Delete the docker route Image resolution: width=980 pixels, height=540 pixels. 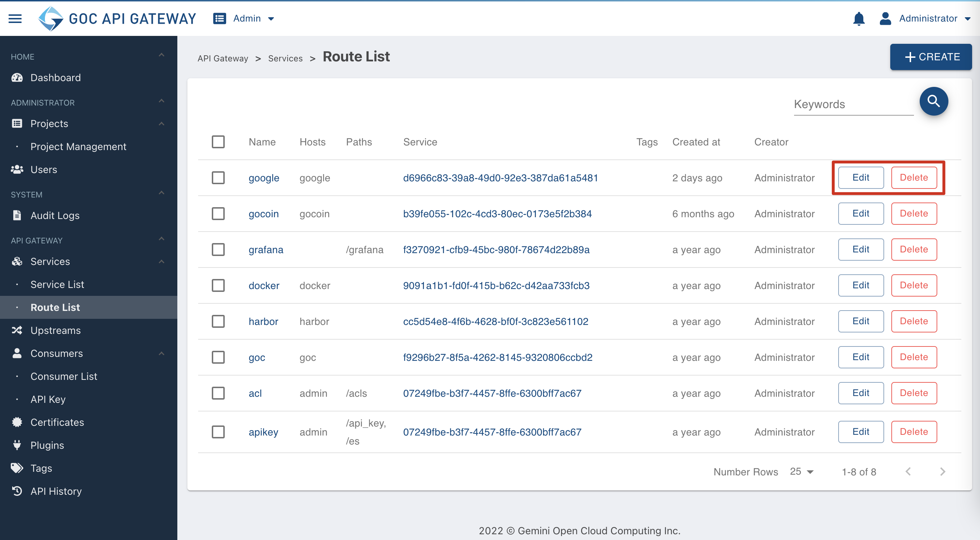(914, 285)
